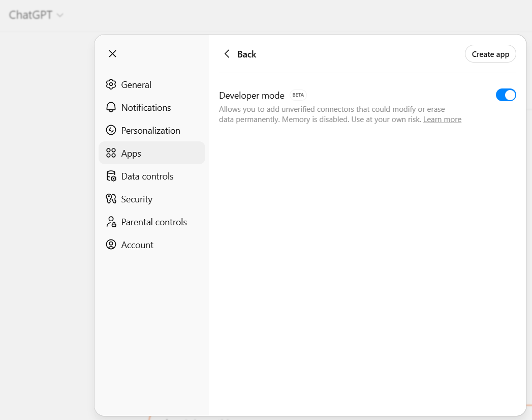Click the BETA badge

click(x=298, y=95)
